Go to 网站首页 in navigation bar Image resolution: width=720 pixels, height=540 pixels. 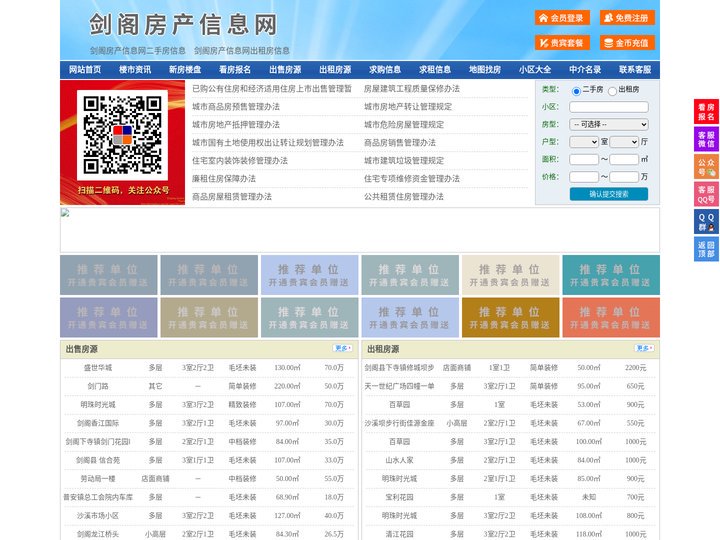pos(85,70)
